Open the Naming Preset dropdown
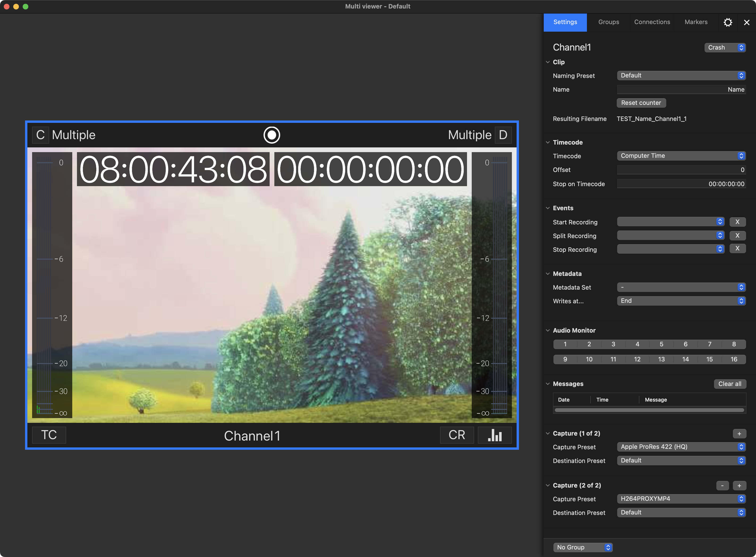 pos(681,76)
